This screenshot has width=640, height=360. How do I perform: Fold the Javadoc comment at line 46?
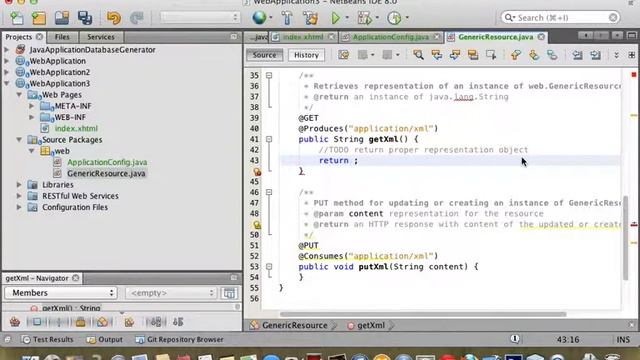tap(269, 192)
